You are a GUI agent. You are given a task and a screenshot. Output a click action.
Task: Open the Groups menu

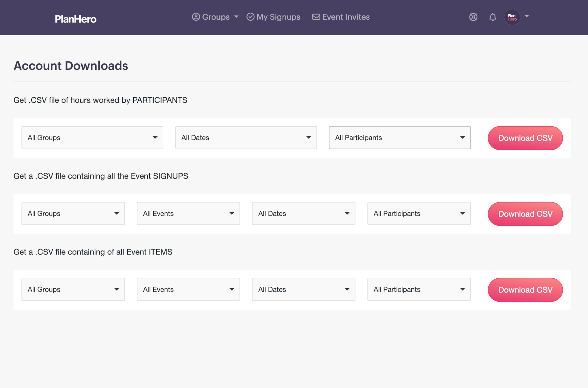(215, 17)
